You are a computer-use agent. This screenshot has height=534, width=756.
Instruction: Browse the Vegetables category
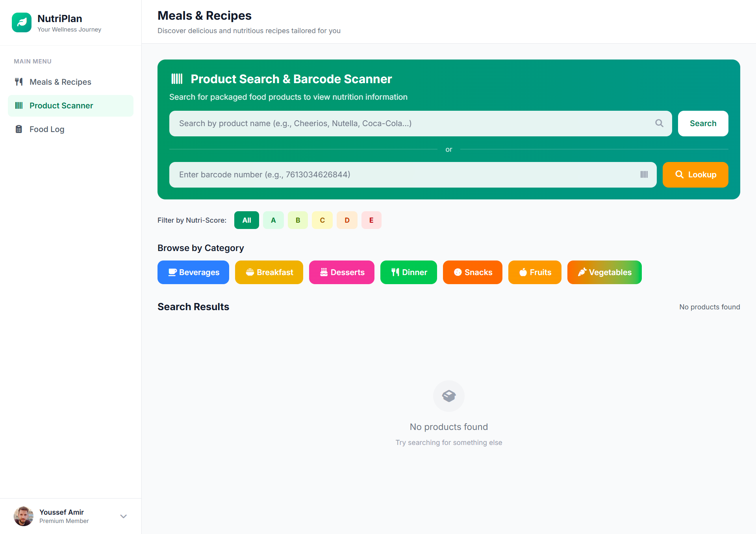coord(604,272)
